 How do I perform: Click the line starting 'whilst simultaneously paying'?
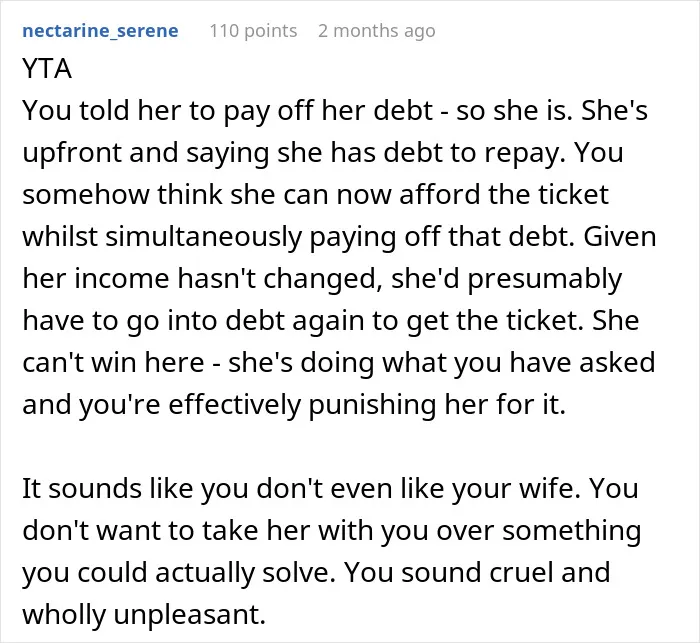coord(339,236)
